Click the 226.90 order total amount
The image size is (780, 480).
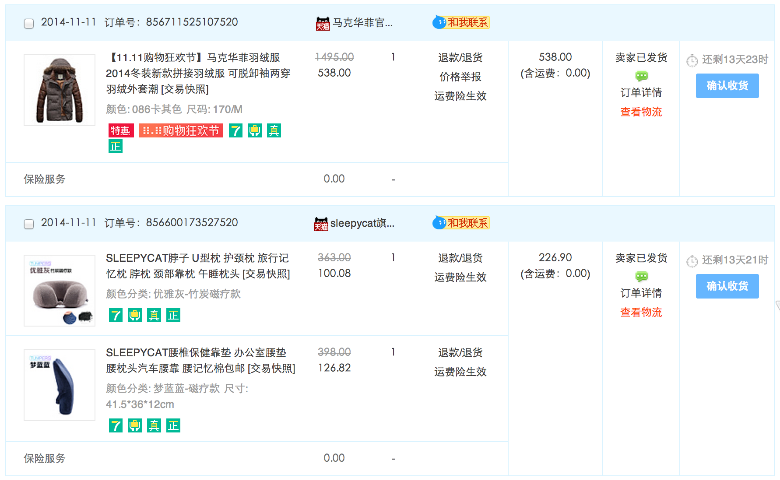click(555, 257)
